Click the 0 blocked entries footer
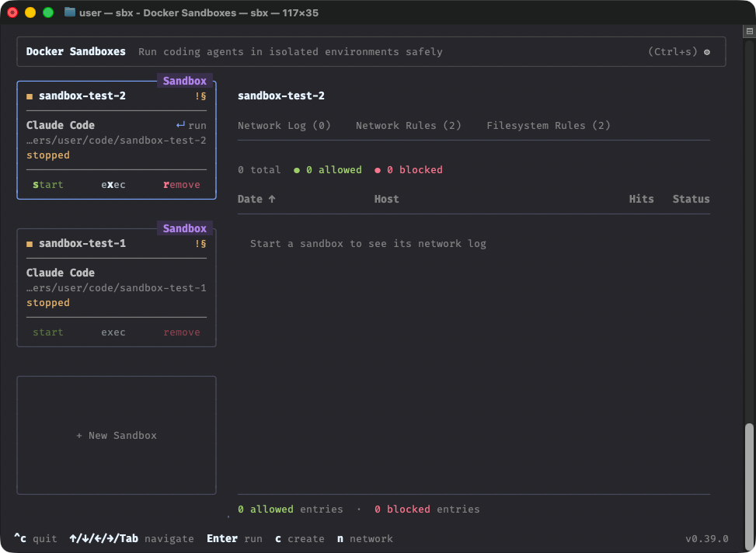This screenshot has width=756, height=553. 427,510
